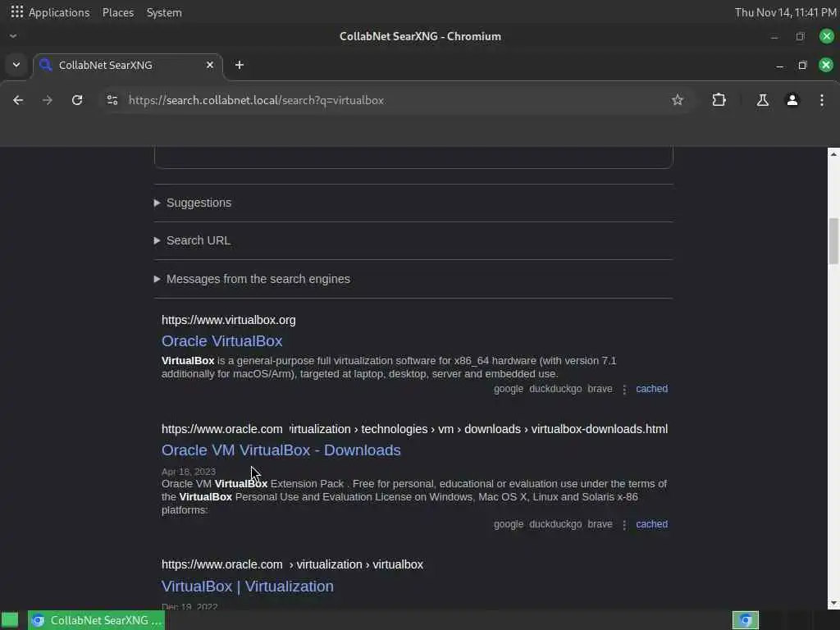Open the Places menu
Image resolution: width=840 pixels, height=630 pixels.
[x=118, y=12]
